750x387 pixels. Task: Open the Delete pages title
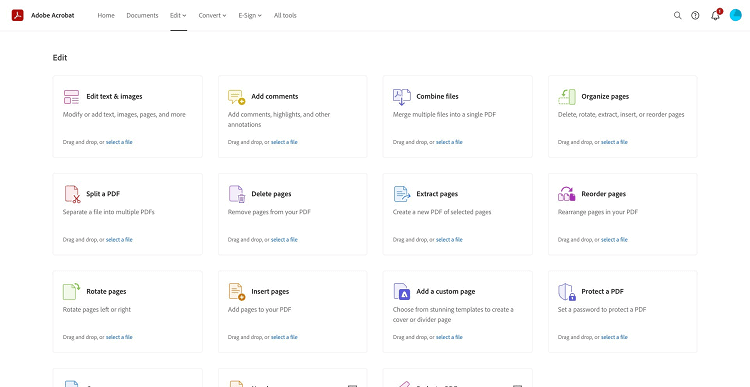271,194
